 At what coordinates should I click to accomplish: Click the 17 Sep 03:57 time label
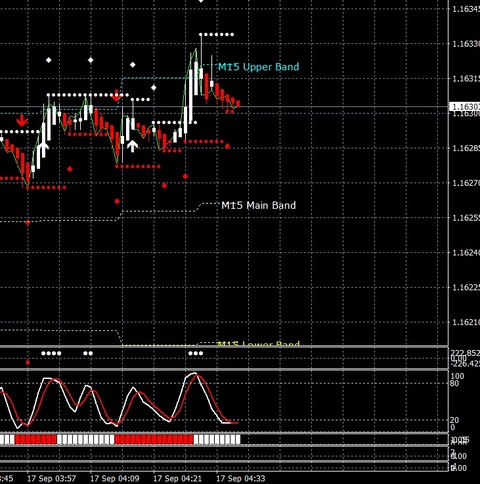pos(51,479)
